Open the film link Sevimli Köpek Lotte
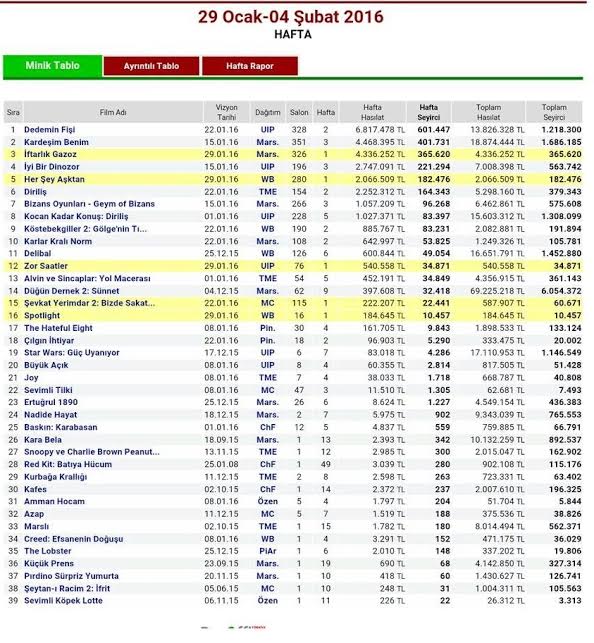 63,601
